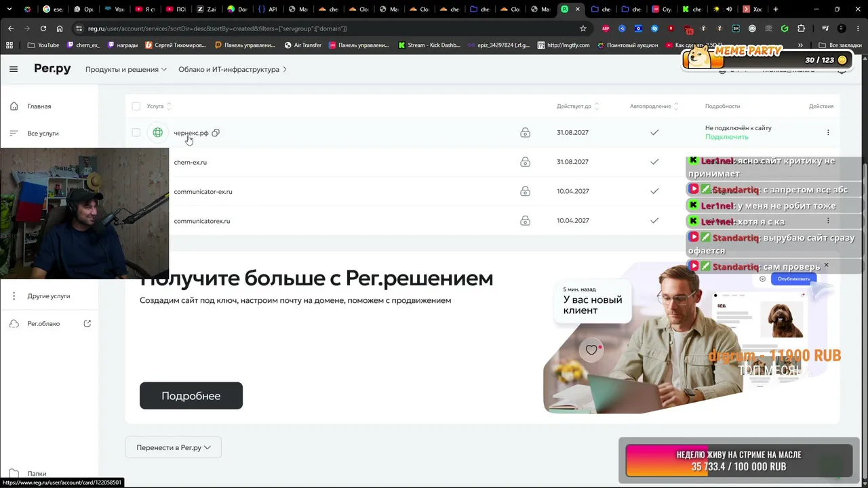
Task: Check the box for чернекс.рф row
Action: [136, 133]
